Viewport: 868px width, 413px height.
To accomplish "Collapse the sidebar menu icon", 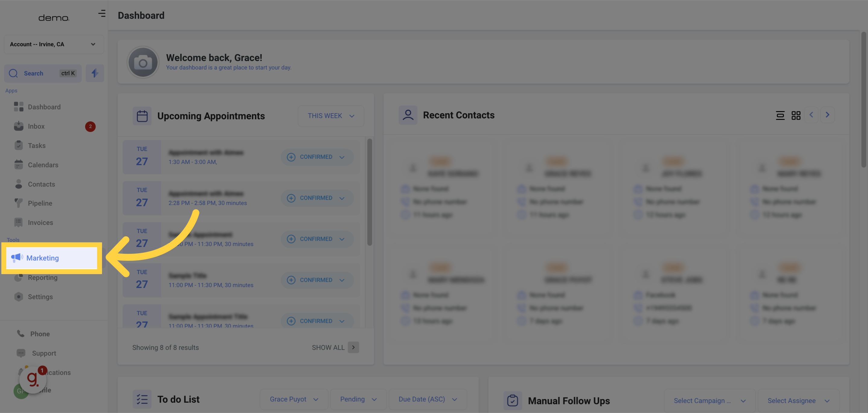I will coord(102,14).
